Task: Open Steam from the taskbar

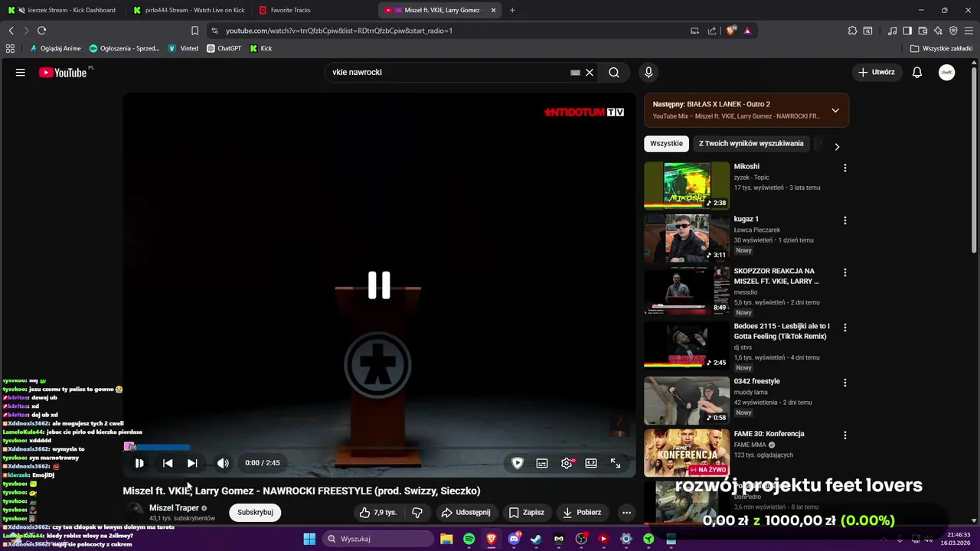Action: (536, 539)
